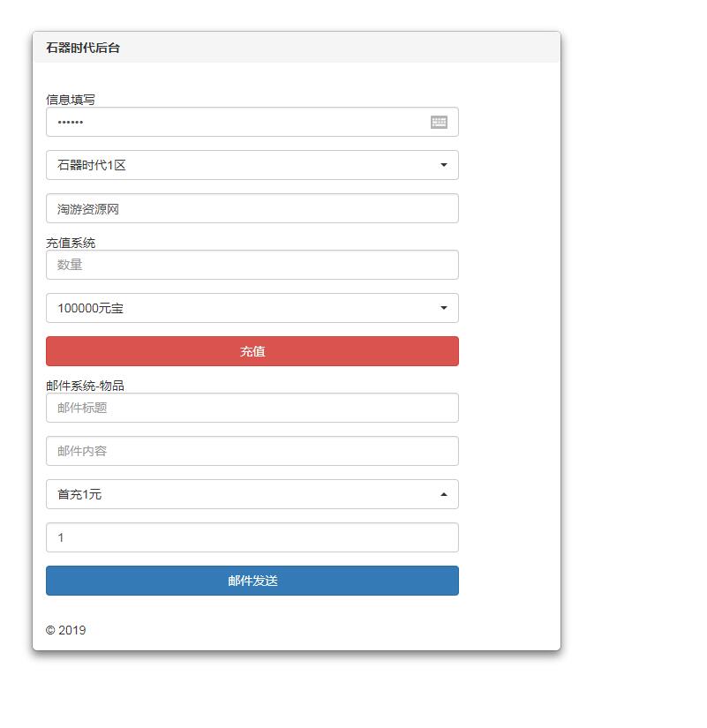Click the item count field containing 1

click(x=252, y=537)
